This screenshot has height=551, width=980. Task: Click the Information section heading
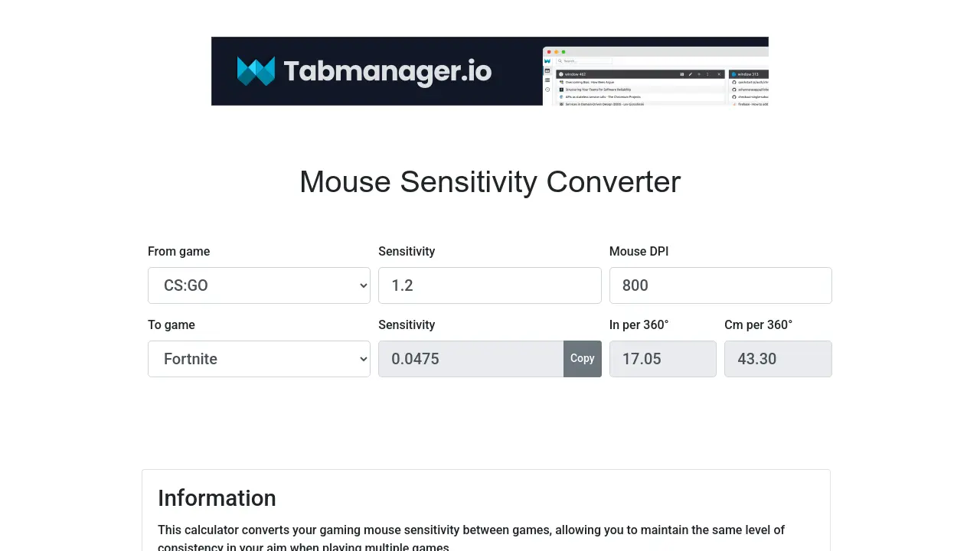pyautogui.click(x=217, y=498)
